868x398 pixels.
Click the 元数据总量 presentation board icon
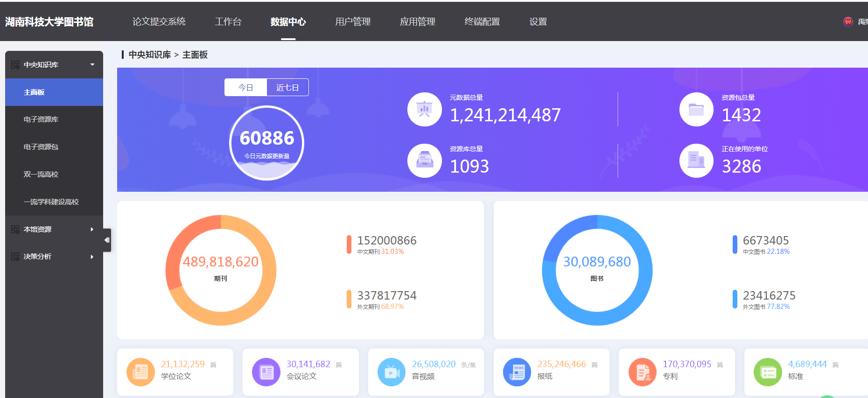[x=425, y=110]
